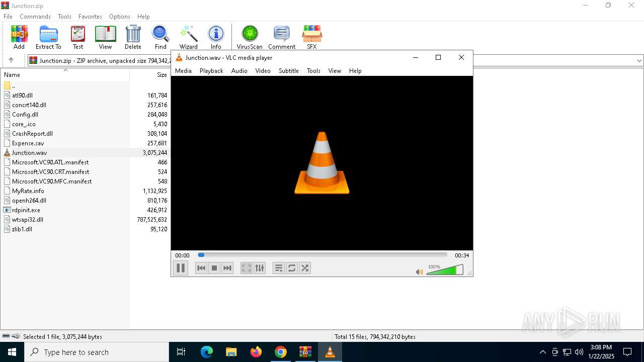Viewport: 644px width, 362px height.
Task: Open the VLC Playback menu
Action: (x=211, y=71)
